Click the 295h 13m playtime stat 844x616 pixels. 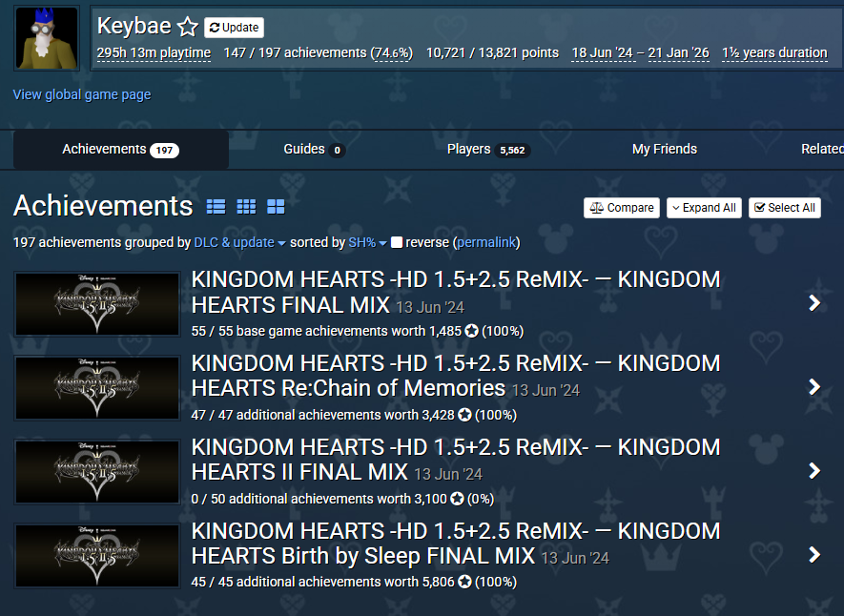coord(154,52)
